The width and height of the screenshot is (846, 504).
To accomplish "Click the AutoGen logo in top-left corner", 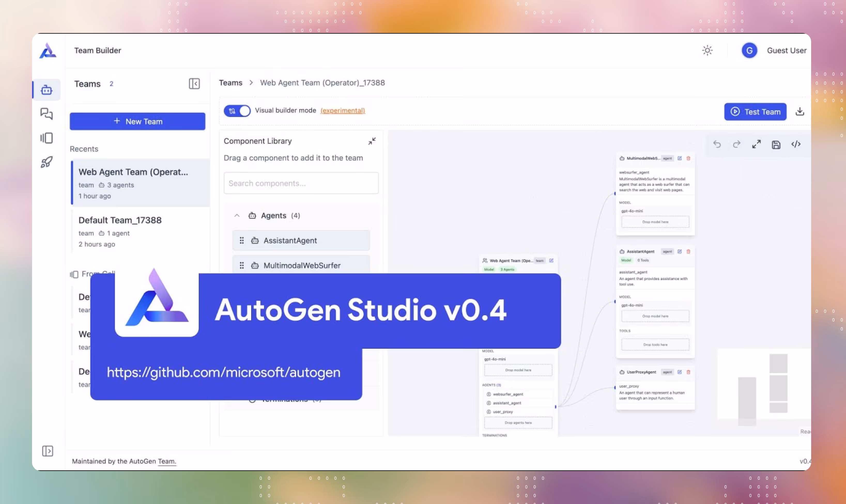I will tap(48, 51).
